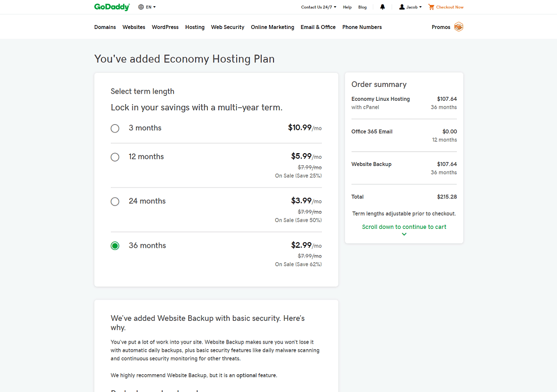Click the 'with cPanel' label

coord(365,107)
